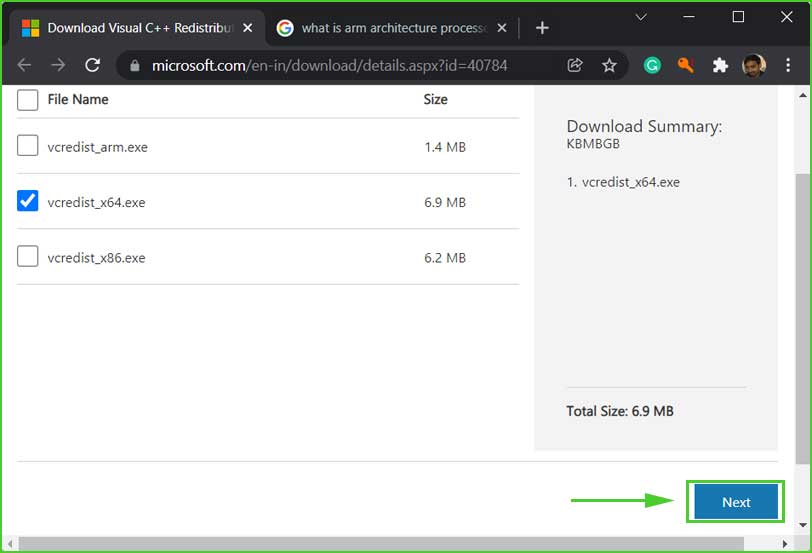Open the tab search dropdown chevron
Viewport: 812px width, 553px height.
[641, 17]
